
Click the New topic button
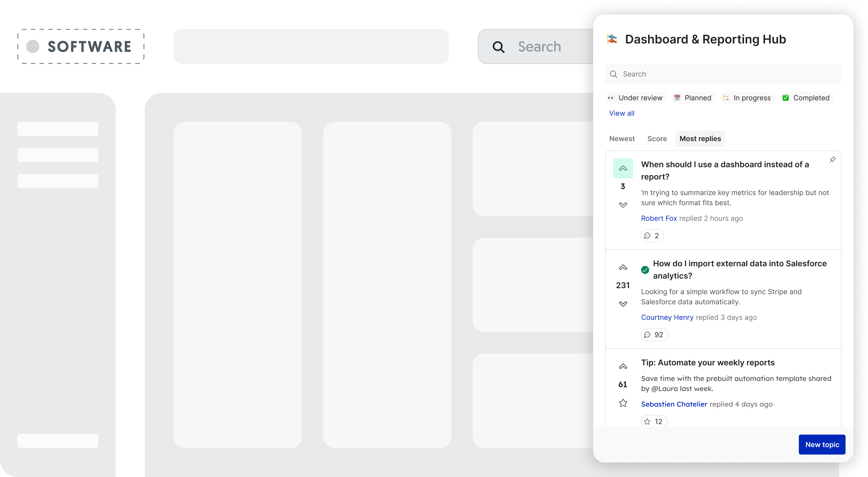(822, 444)
